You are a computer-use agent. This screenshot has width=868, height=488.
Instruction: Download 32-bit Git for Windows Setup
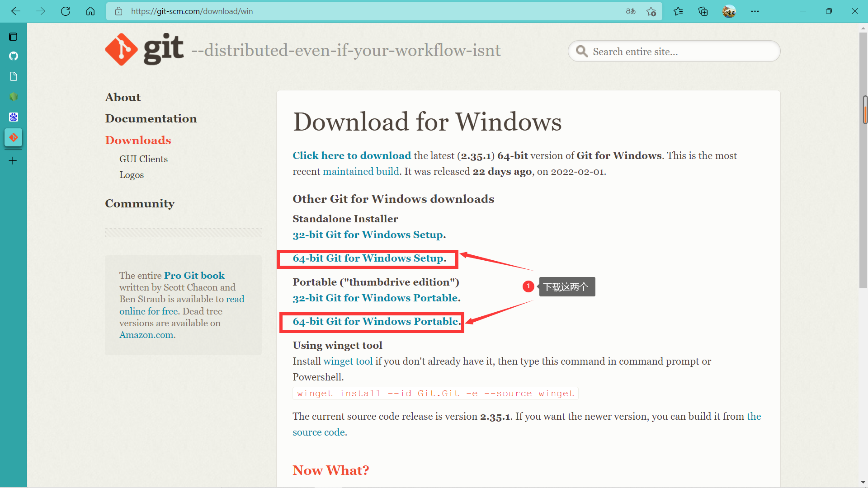368,235
